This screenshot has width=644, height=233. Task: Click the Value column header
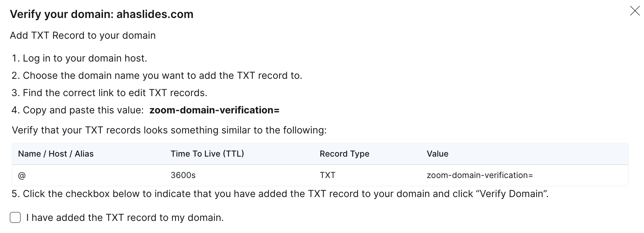coord(437,154)
